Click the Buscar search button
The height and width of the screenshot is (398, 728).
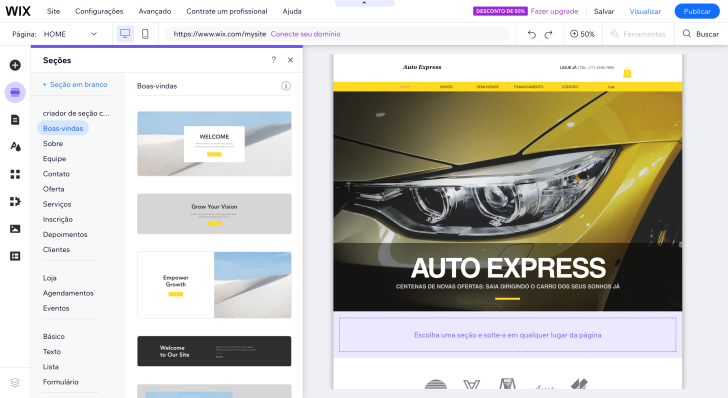tap(701, 34)
